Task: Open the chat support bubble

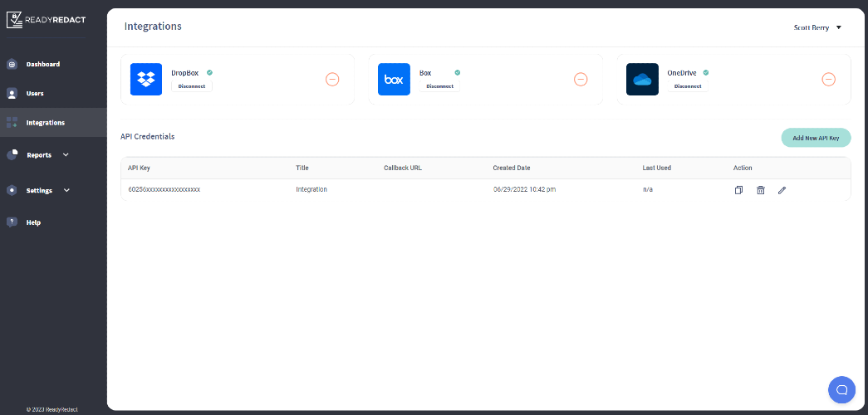Action: pyautogui.click(x=841, y=389)
